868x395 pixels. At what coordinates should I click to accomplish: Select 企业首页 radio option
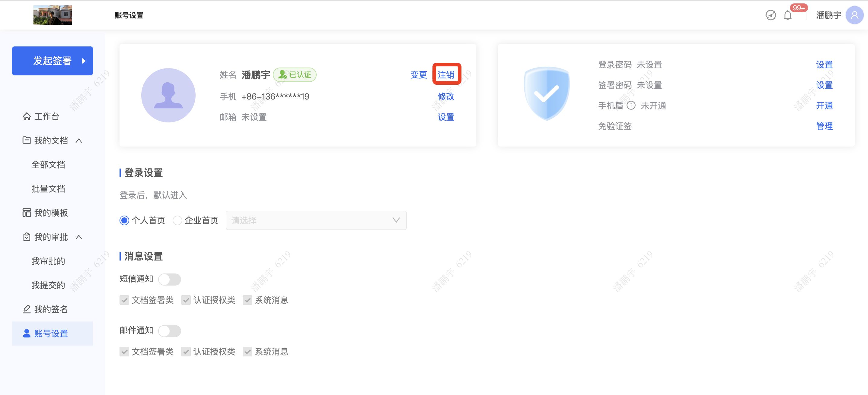pyautogui.click(x=177, y=220)
